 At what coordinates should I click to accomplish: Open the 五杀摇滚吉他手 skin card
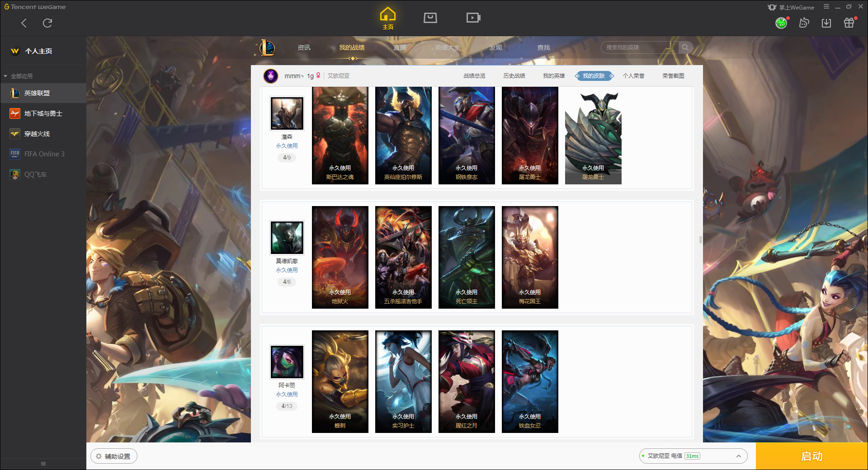coord(403,258)
